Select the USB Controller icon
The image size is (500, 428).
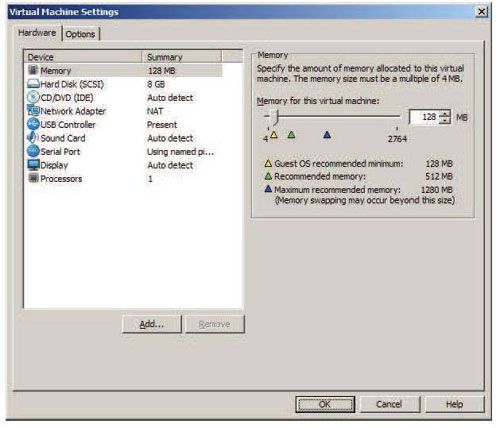(x=33, y=124)
